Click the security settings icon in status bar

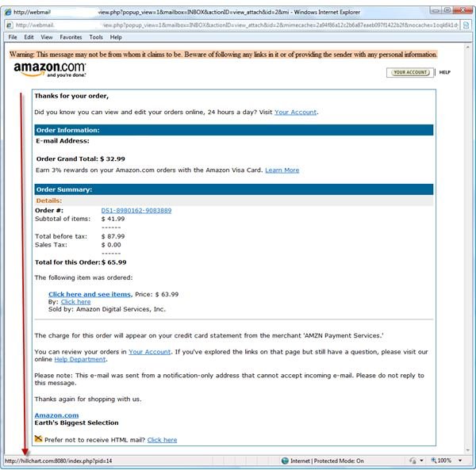[x=413, y=460]
